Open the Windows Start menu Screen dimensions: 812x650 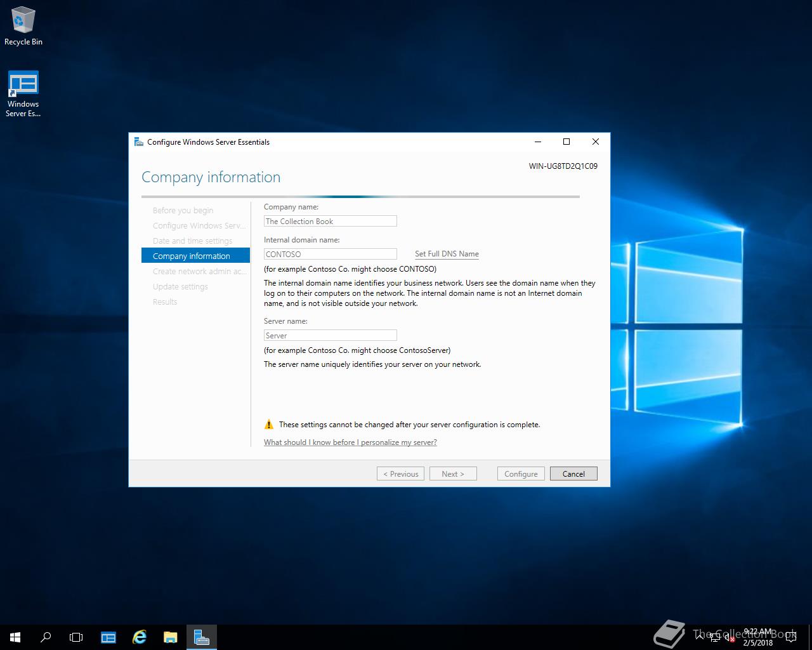pyautogui.click(x=15, y=637)
